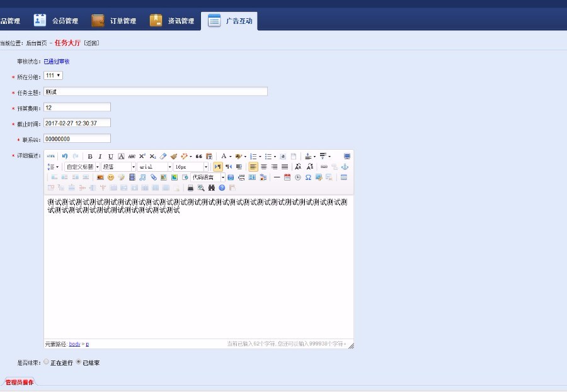
Task: Open the 管理员操作 tab
Action: (x=20, y=382)
